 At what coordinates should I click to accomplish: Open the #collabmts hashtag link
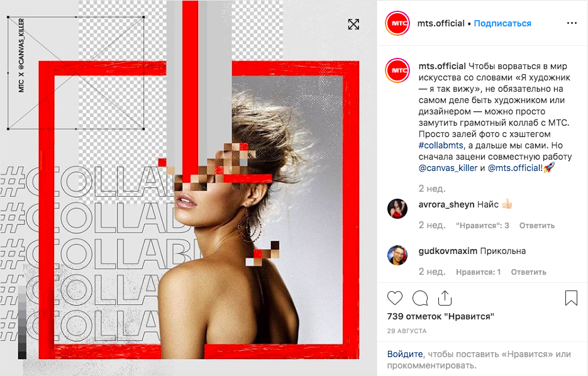click(x=441, y=145)
